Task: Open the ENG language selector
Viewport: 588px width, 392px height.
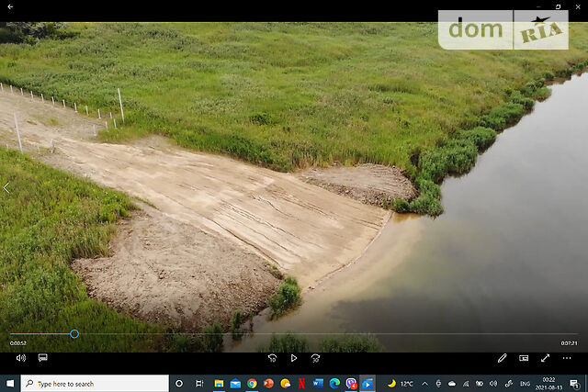Action: [x=525, y=383]
